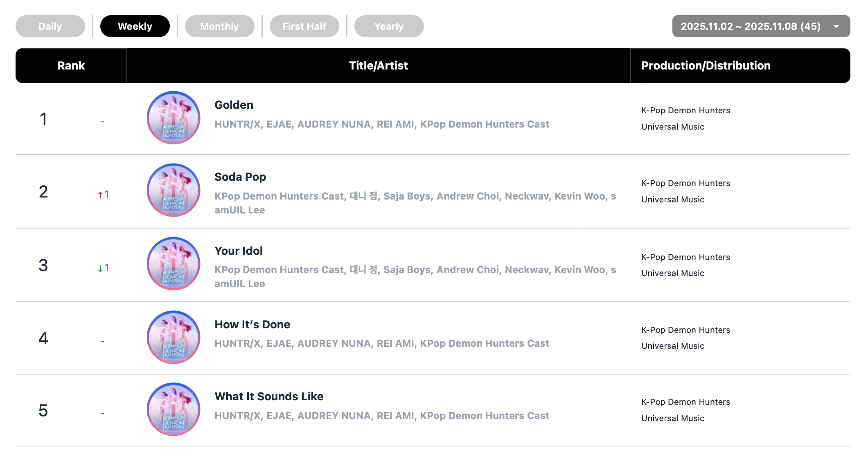
Task: Switch to the Monthly chart tab
Action: click(220, 26)
